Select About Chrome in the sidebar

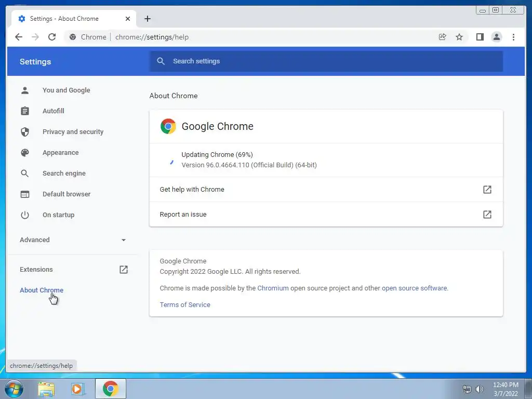(x=42, y=290)
